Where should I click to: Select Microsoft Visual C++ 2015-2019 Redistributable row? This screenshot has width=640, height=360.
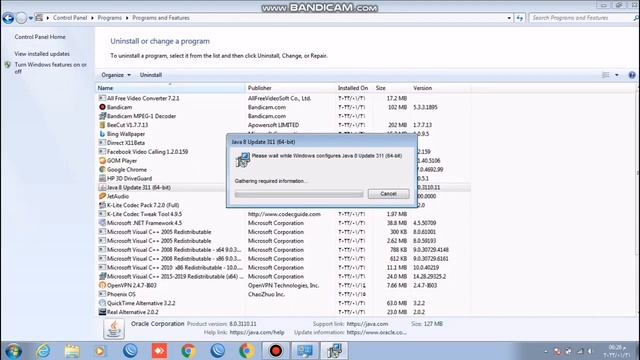click(284, 277)
